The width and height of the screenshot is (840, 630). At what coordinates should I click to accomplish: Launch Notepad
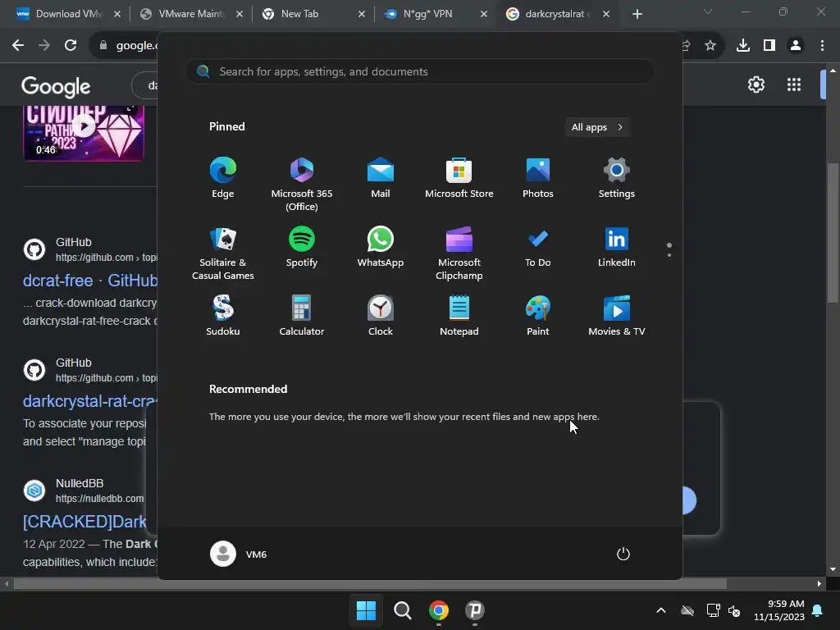click(x=459, y=316)
